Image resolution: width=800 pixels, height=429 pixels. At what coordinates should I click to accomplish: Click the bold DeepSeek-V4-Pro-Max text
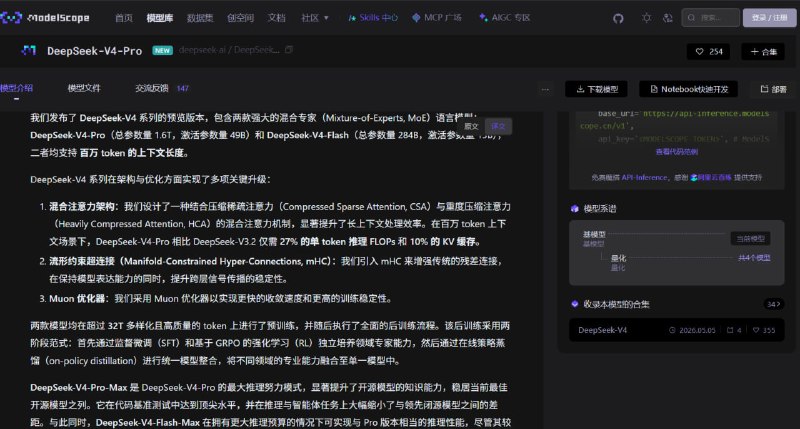pyautogui.click(x=79, y=388)
